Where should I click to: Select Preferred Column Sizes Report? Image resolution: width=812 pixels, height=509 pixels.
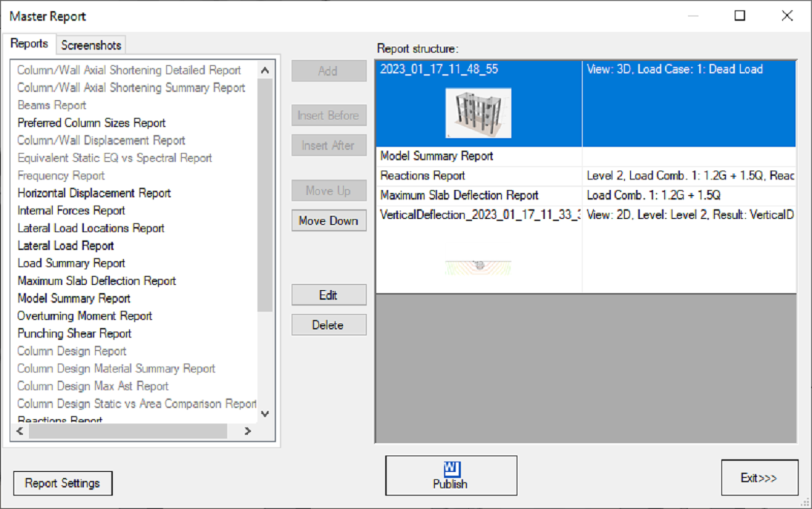point(91,123)
